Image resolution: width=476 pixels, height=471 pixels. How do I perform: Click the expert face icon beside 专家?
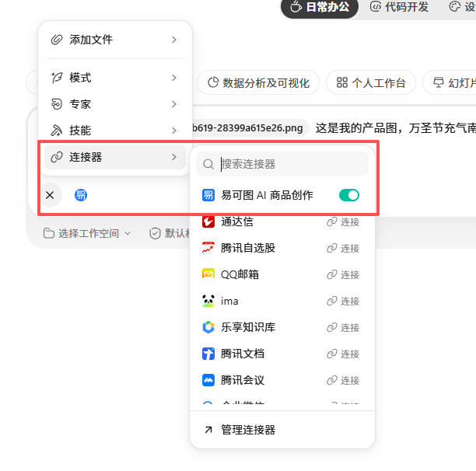(x=57, y=104)
